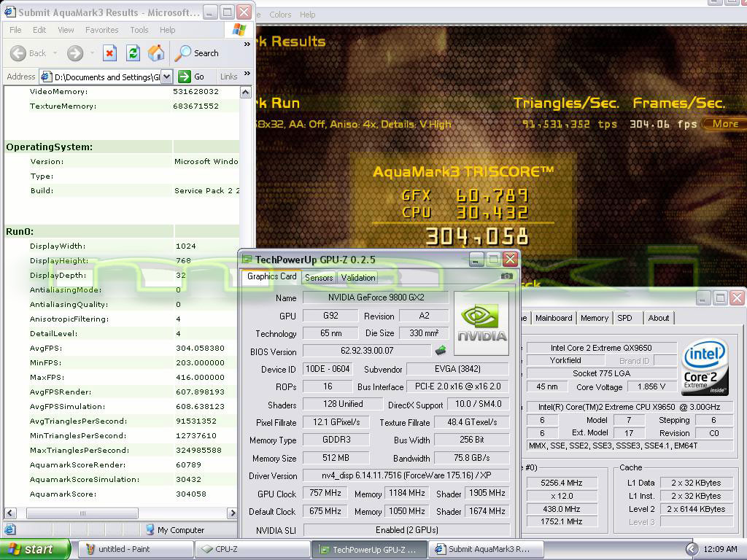Open the IE Help menu
This screenshot has width=747, height=560.
coord(167,29)
